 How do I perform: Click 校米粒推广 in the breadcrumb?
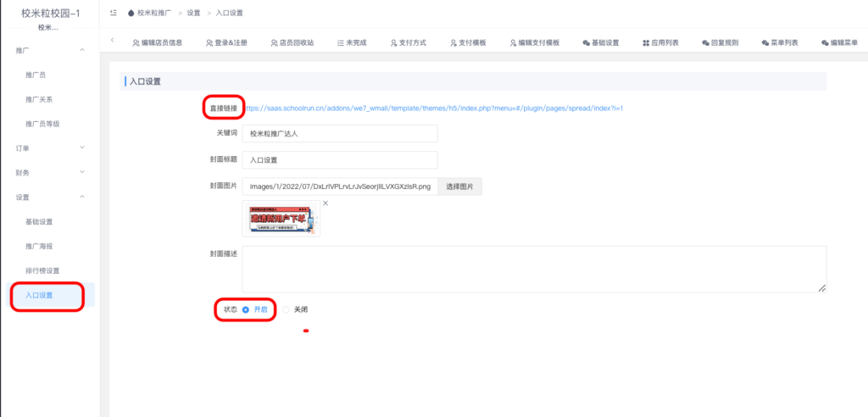pyautogui.click(x=154, y=13)
